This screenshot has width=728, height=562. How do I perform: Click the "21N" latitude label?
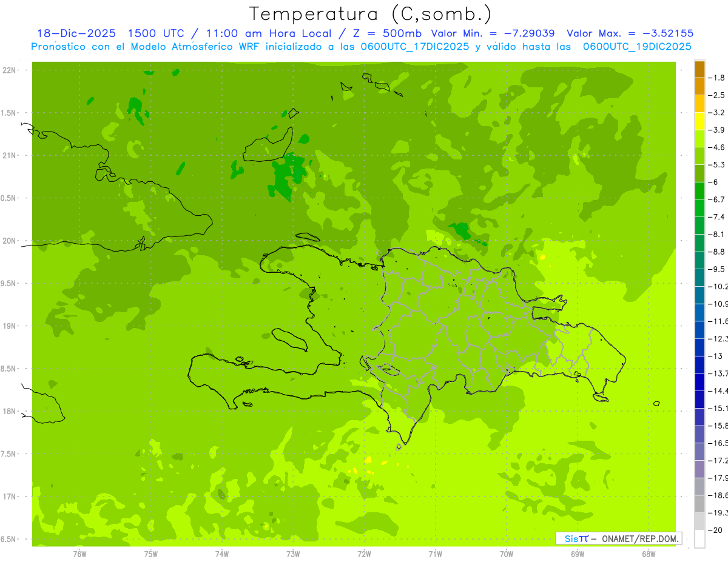10,156
